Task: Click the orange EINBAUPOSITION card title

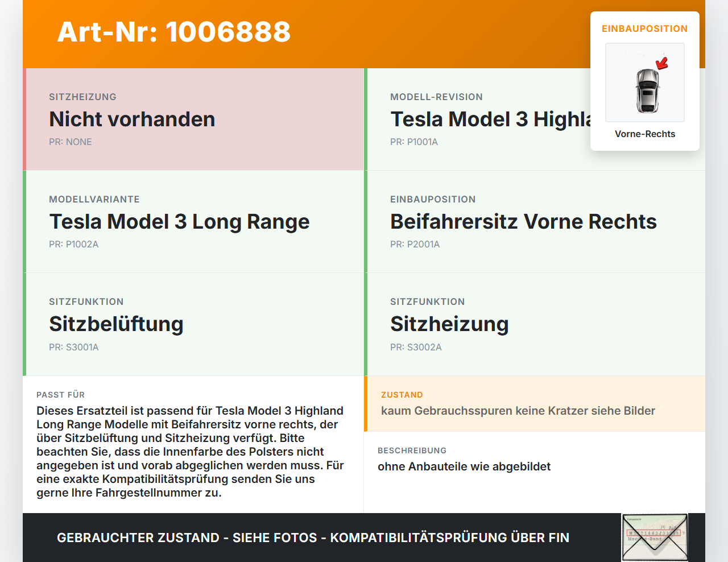Action: (645, 28)
